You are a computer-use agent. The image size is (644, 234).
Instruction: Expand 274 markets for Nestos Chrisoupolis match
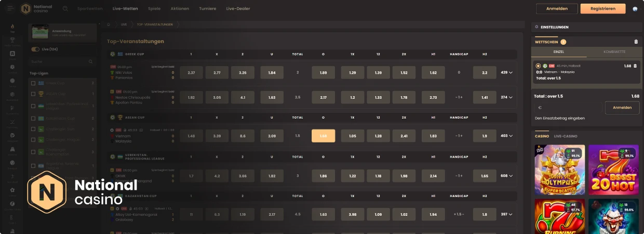click(x=506, y=97)
